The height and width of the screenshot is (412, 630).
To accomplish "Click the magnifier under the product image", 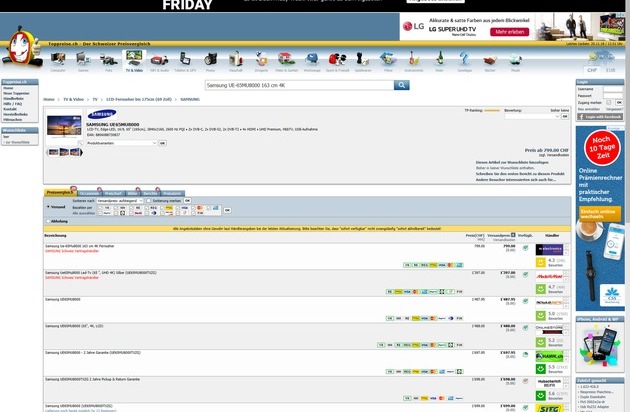I will (x=80, y=143).
